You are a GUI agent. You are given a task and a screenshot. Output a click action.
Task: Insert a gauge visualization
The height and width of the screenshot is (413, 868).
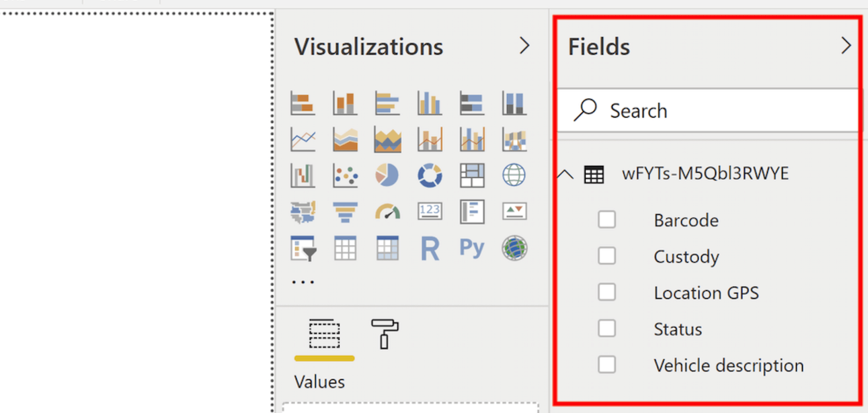tap(387, 212)
